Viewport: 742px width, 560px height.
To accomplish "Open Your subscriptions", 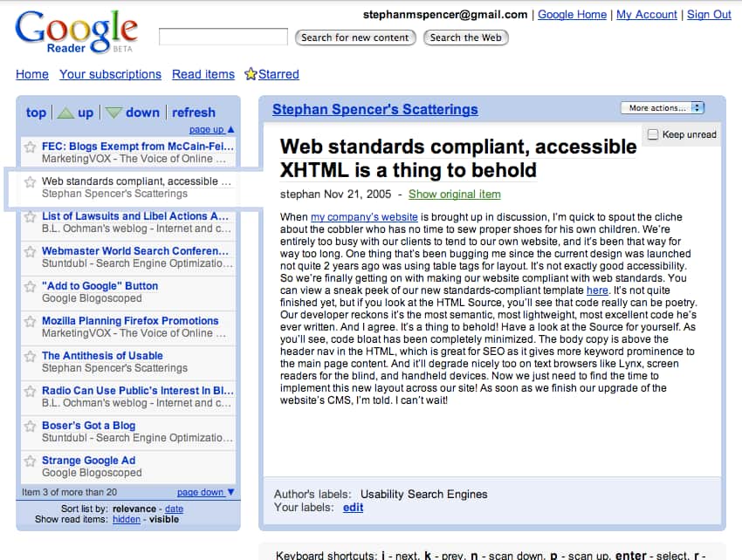I will coord(110,74).
